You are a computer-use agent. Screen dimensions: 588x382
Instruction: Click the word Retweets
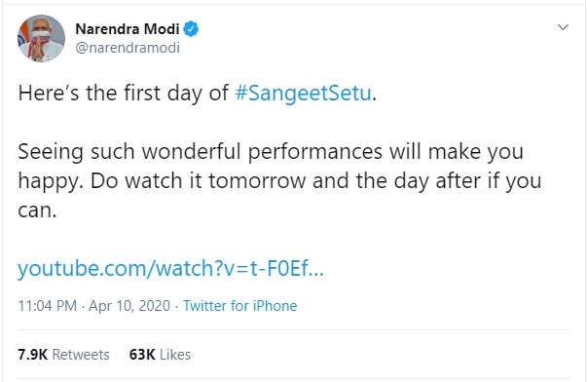(x=81, y=355)
